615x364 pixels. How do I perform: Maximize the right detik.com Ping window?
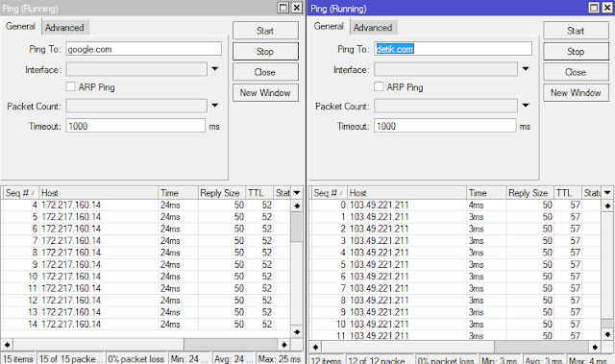pyautogui.click(x=594, y=8)
